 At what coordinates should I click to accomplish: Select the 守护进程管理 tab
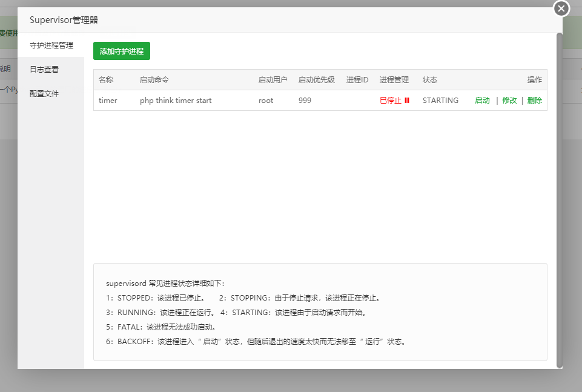(x=51, y=44)
